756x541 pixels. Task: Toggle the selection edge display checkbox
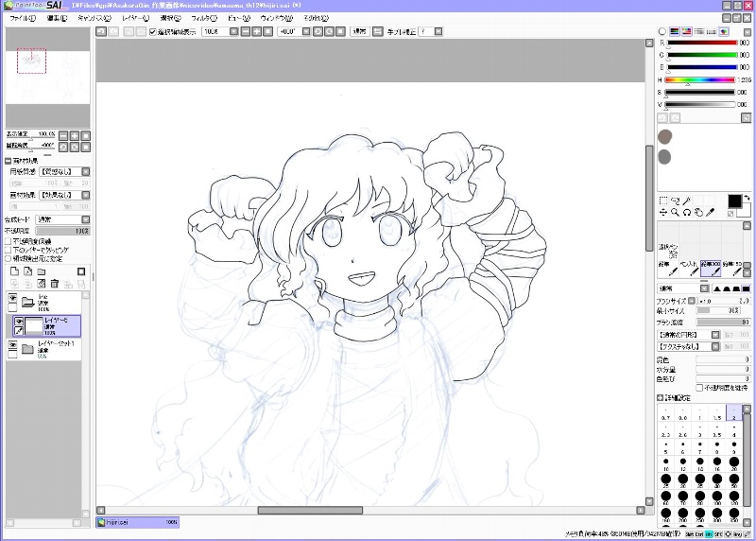point(153,31)
